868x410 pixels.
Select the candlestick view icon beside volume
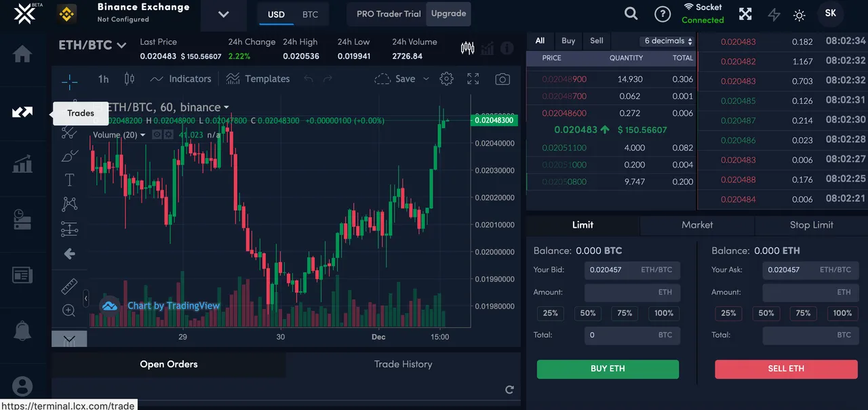[467, 48]
